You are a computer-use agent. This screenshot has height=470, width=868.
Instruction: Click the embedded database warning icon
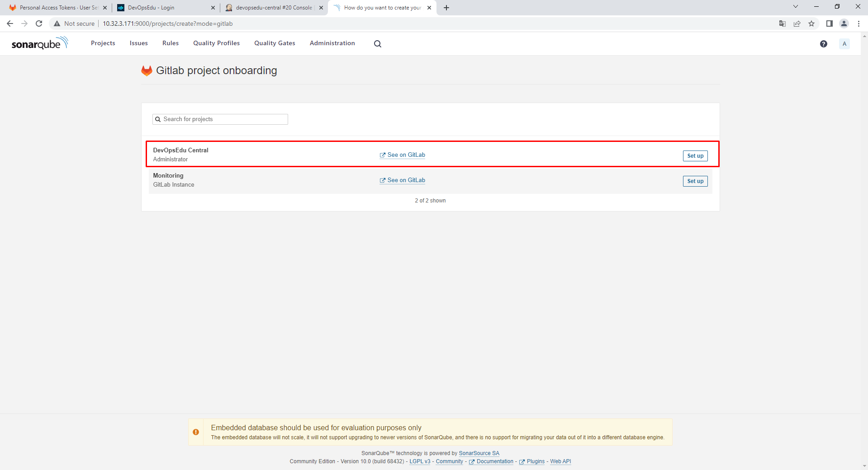pos(196,432)
